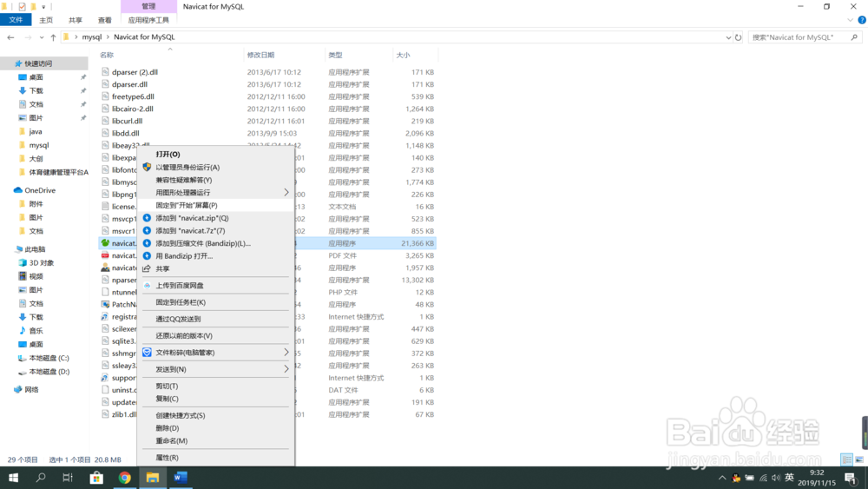This screenshot has height=489, width=868.
Task: Click the 共享 share icon in menu
Action: click(147, 268)
